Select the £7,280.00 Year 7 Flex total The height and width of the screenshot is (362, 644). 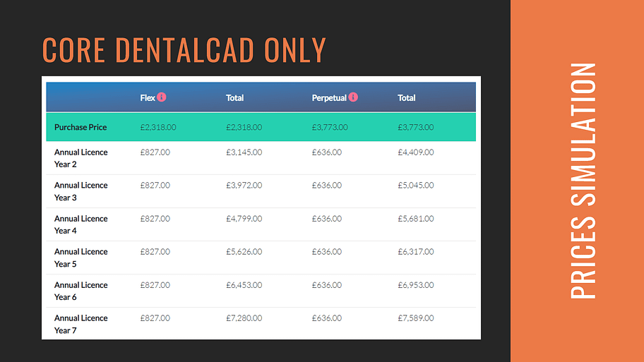tap(244, 318)
